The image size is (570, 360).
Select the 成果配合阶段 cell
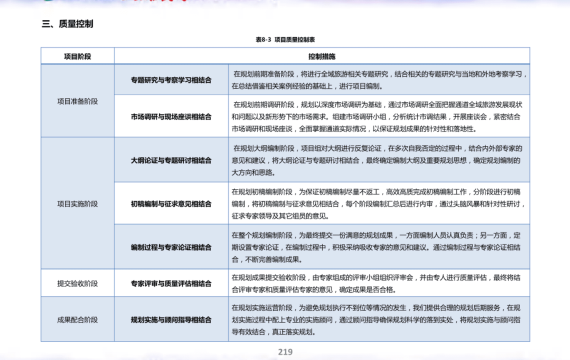(x=77, y=320)
